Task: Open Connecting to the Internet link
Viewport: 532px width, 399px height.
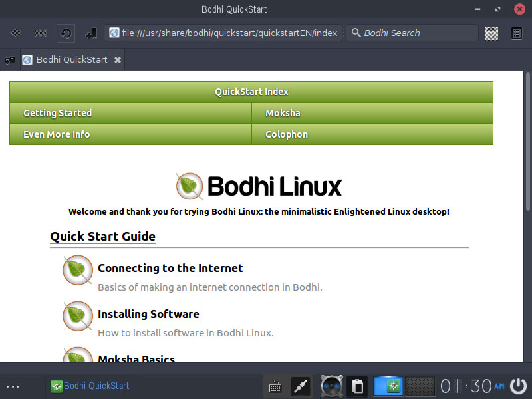Action: coord(170,268)
